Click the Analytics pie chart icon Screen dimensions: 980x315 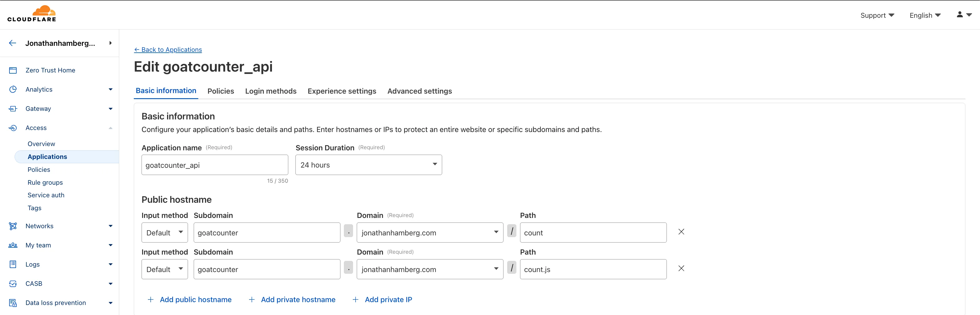[13, 89]
